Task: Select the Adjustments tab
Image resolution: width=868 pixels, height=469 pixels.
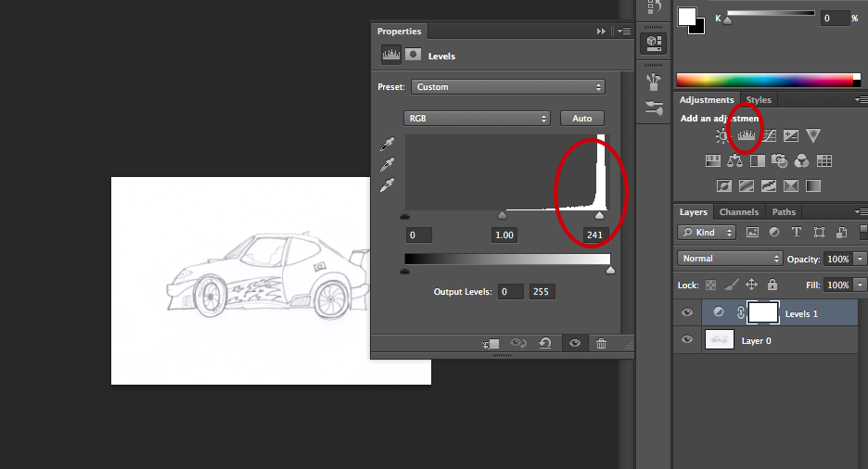Action: point(707,99)
